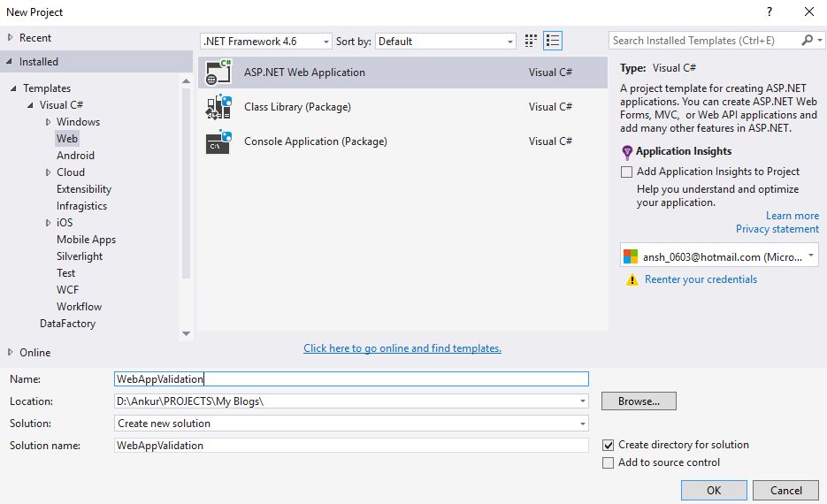This screenshot has height=504, width=827.
Task: Enable Add Application Insights to Project
Action: (626, 172)
